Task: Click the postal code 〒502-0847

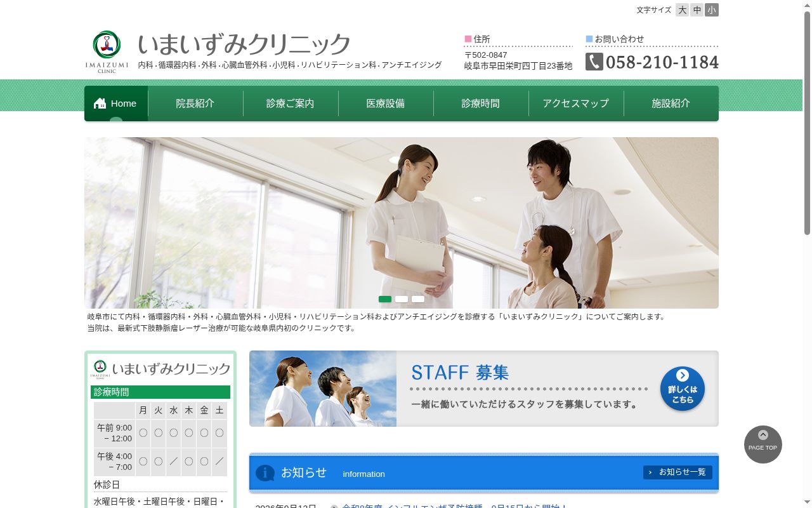Action: pyautogui.click(x=486, y=55)
